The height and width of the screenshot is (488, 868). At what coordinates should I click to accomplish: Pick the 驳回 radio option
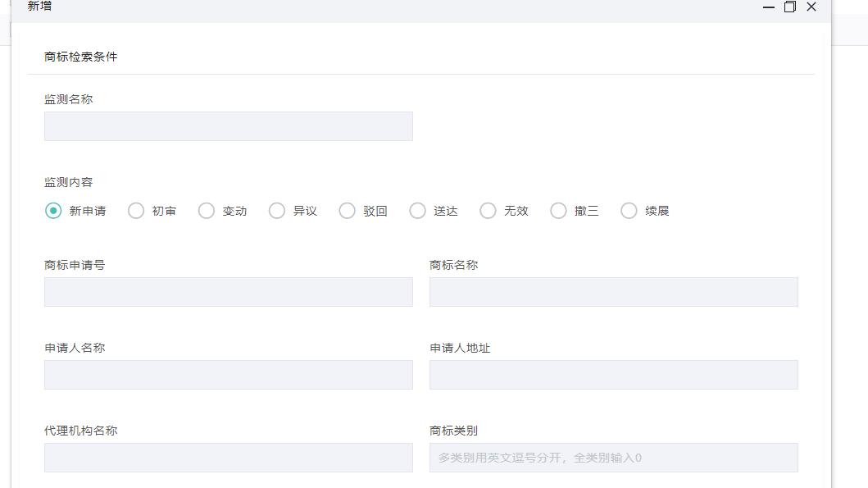[x=348, y=211]
